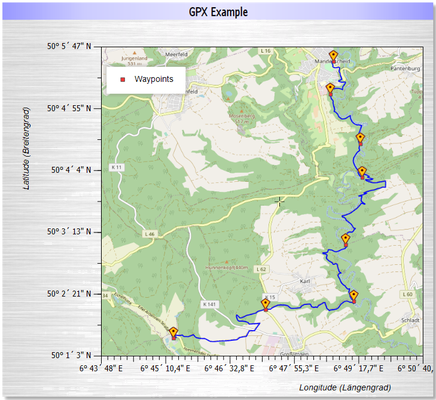
Task: Click the waypoint pin near the K 15 label
Action: [x=265, y=304]
